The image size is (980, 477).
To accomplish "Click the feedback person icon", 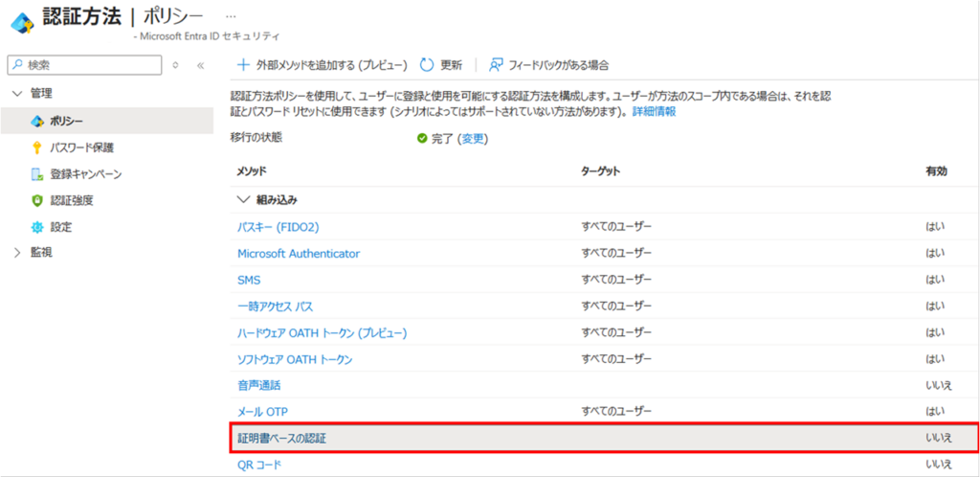I will pyautogui.click(x=496, y=65).
